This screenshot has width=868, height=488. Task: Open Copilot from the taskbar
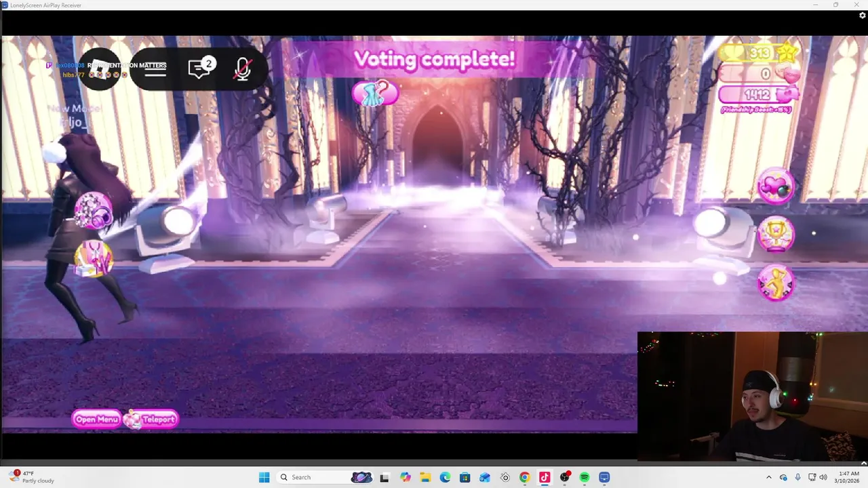tap(405, 477)
